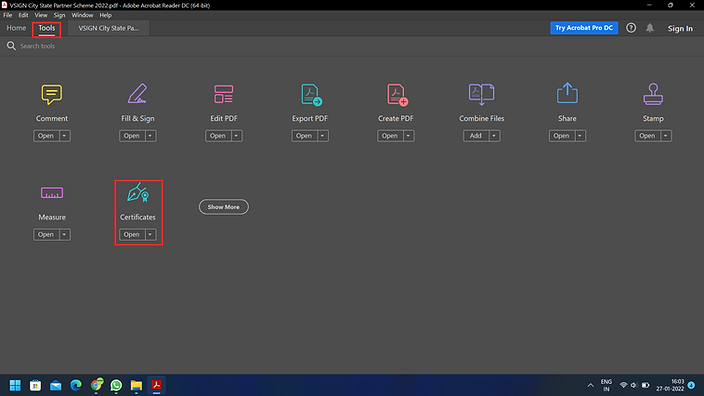Click the Share tool icon

click(x=567, y=93)
